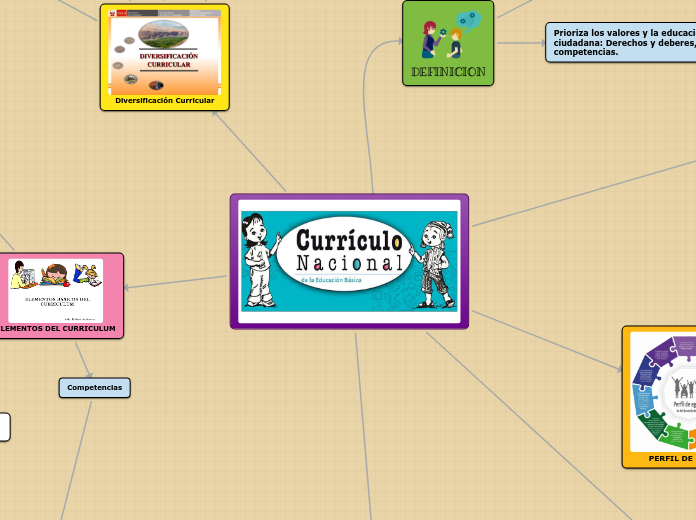Select the small white node below Elementos
696x520 pixels.
(5, 427)
